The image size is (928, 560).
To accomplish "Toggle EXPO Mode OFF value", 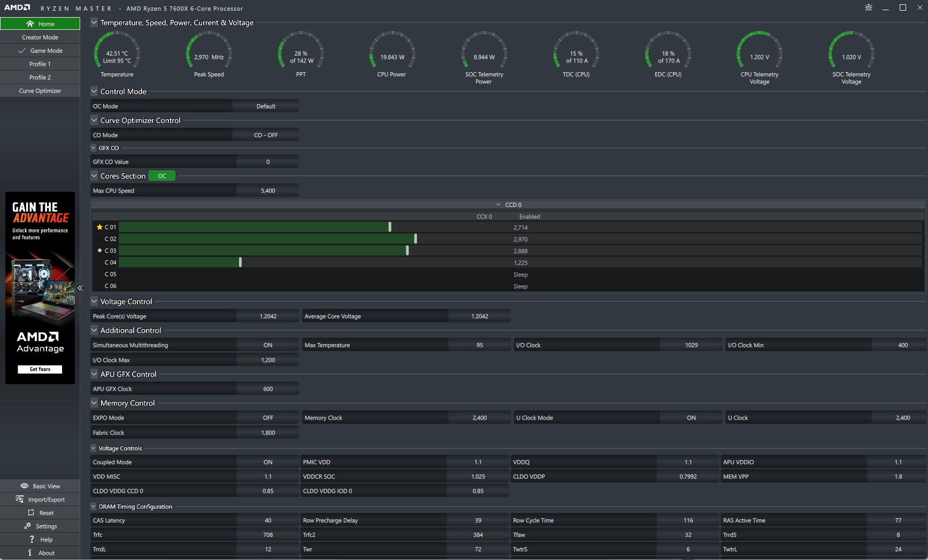I will 268,418.
